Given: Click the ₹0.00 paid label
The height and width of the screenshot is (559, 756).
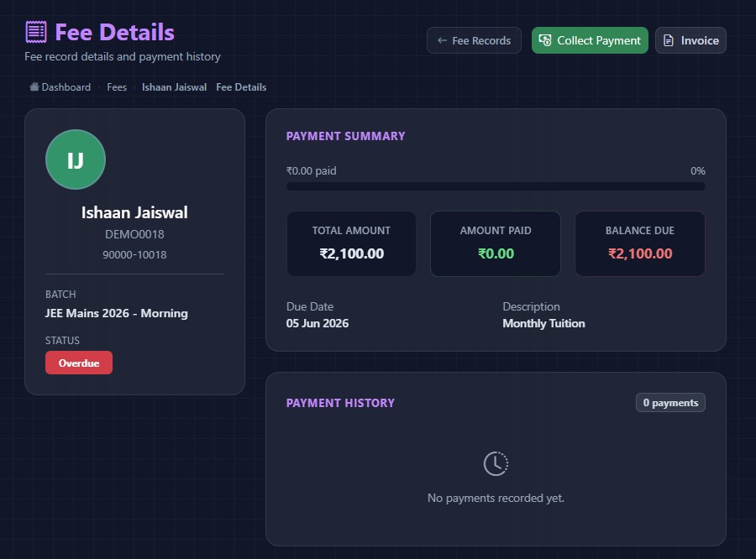Looking at the screenshot, I should click(312, 171).
